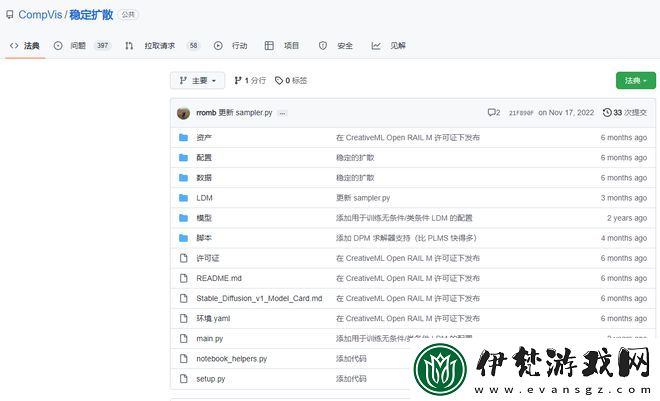Open the 配置 folder
This screenshot has height=401, width=660.
(x=204, y=158)
